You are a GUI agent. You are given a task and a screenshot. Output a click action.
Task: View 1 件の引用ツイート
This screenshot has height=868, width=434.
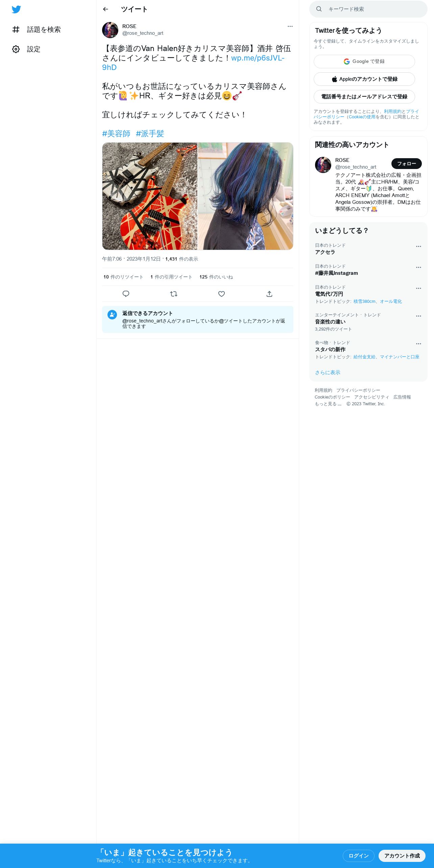pos(171,277)
